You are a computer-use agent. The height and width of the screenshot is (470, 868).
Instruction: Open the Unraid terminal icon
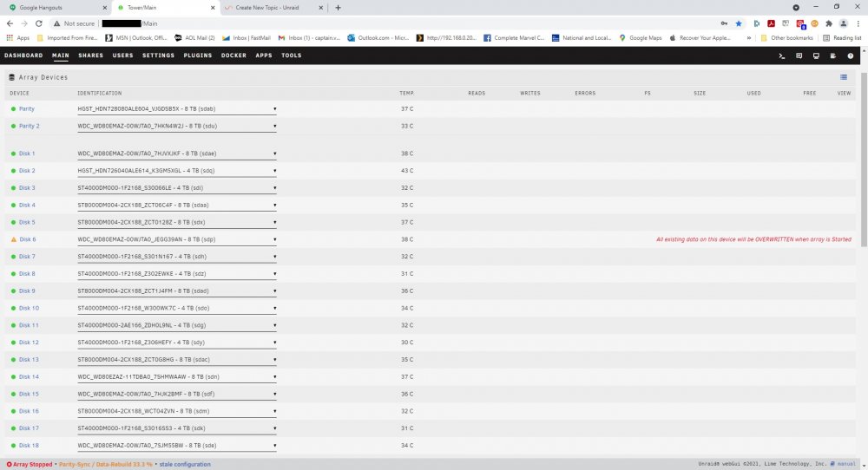782,55
